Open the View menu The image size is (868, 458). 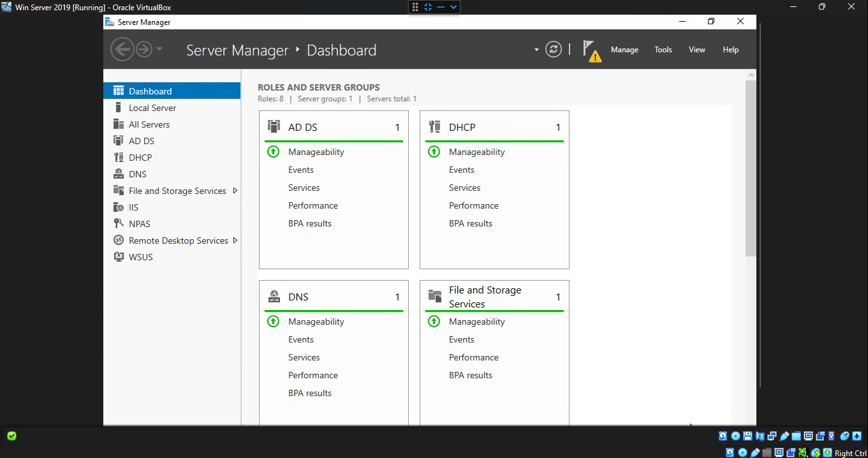point(696,49)
